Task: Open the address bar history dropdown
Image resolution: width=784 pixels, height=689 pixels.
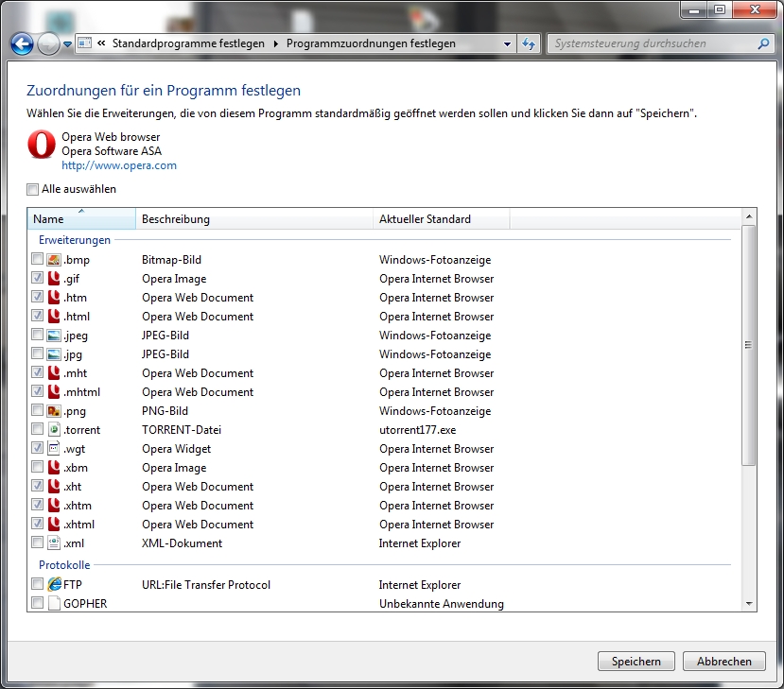Action: click(507, 44)
